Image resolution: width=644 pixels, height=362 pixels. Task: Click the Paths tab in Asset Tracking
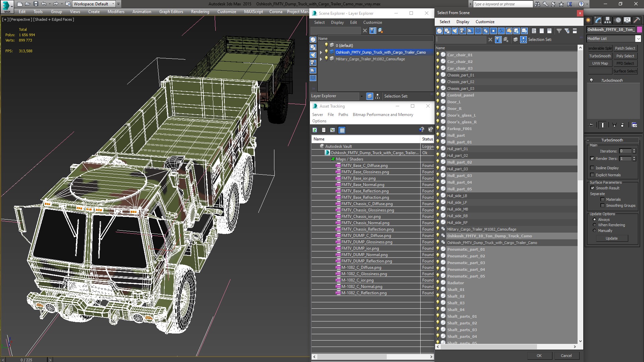[343, 115]
